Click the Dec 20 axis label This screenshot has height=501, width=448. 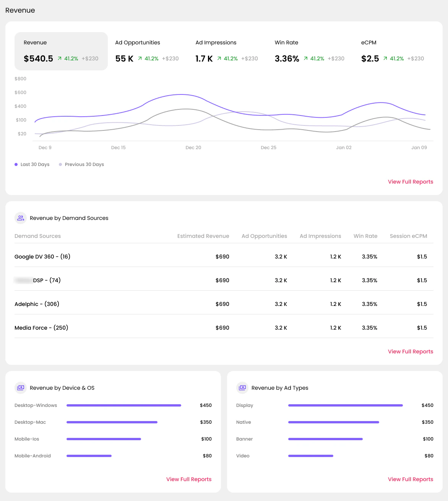click(x=193, y=148)
